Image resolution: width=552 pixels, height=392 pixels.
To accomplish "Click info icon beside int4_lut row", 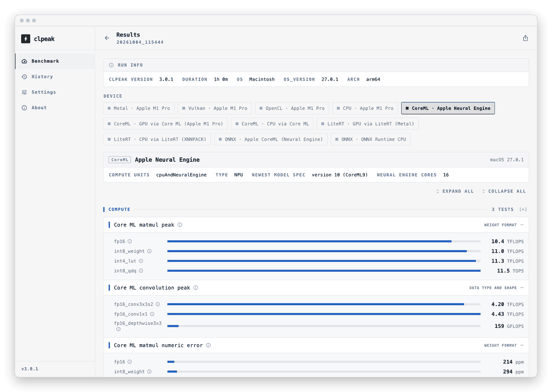I will click(141, 261).
